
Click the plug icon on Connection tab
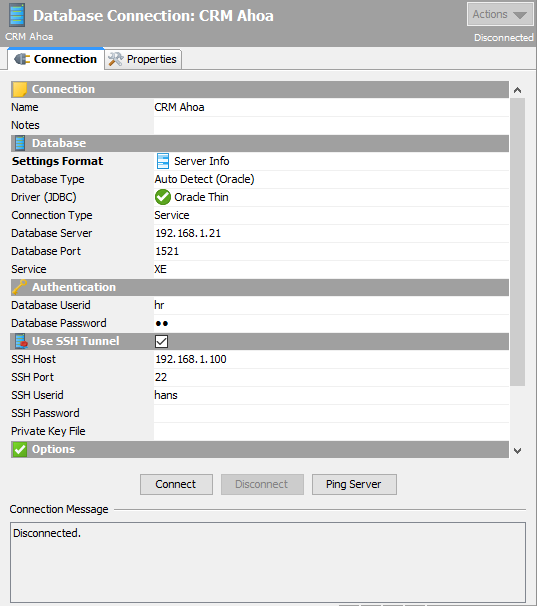(22, 59)
